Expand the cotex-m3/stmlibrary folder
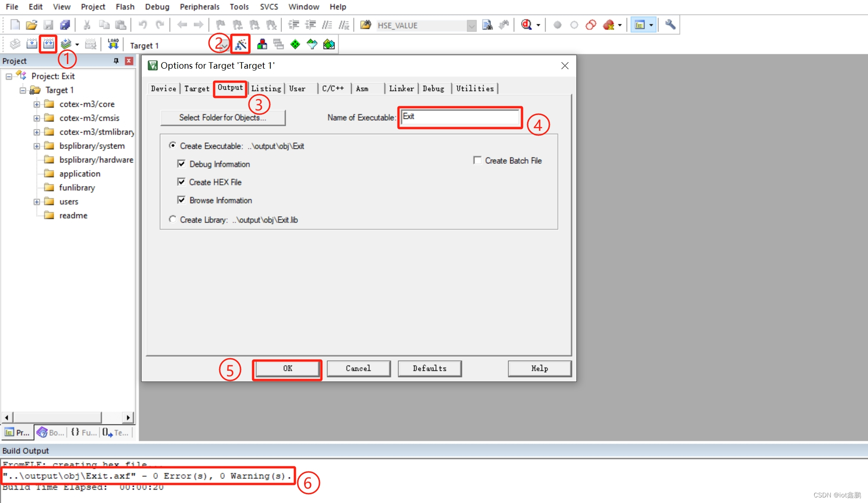This screenshot has height=503, width=868. (x=37, y=132)
